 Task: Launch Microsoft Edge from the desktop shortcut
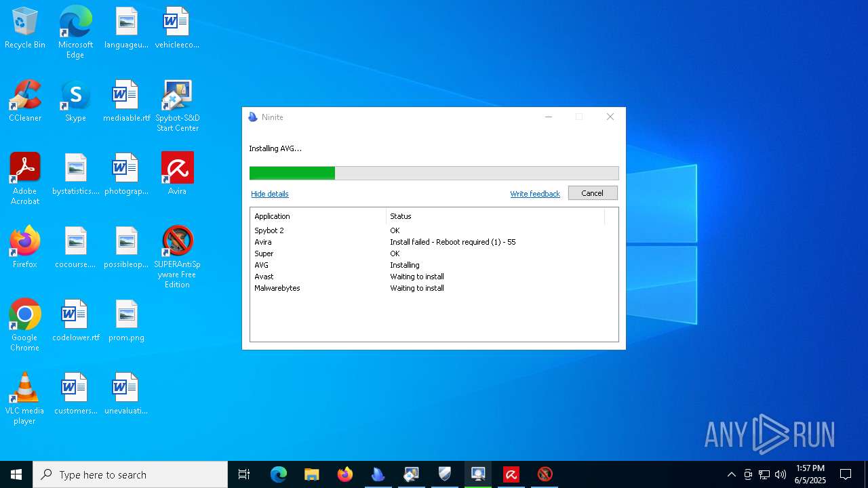[x=75, y=33]
